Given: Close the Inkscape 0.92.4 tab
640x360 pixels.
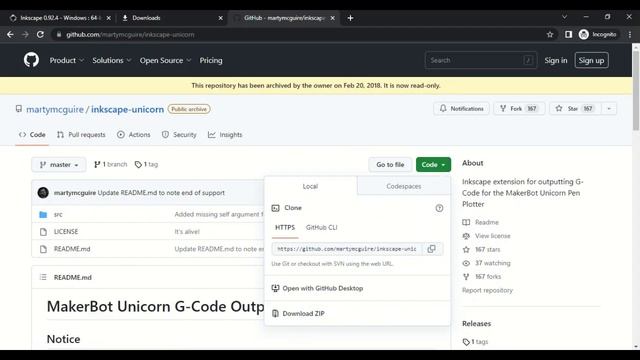Looking at the screenshot, I should tap(109, 18).
